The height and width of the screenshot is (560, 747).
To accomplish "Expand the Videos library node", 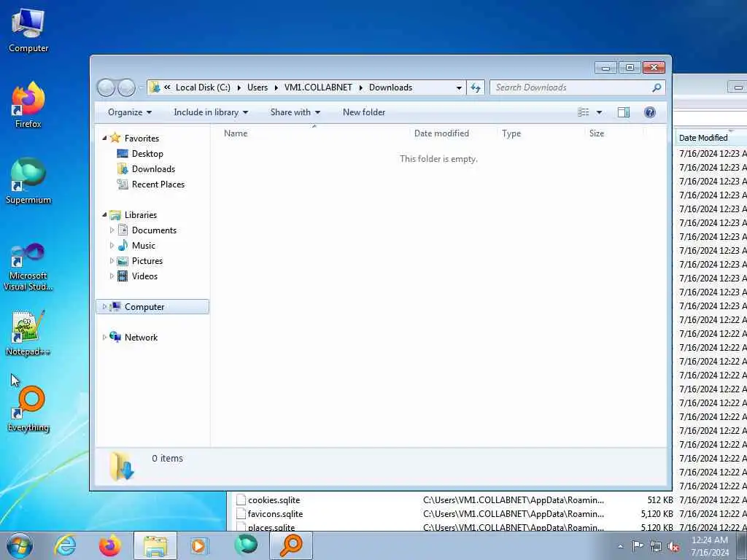I will pyautogui.click(x=112, y=276).
